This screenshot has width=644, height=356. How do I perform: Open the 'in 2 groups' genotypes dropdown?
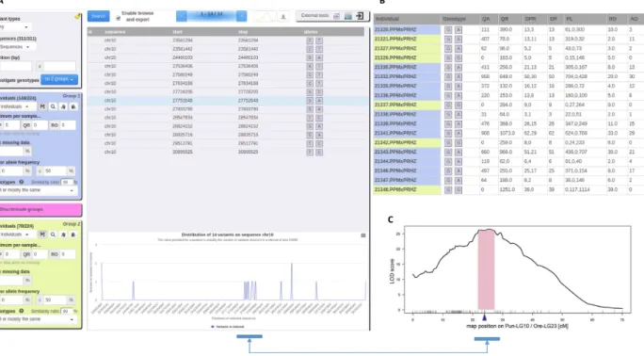pyautogui.click(x=59, y=79)
